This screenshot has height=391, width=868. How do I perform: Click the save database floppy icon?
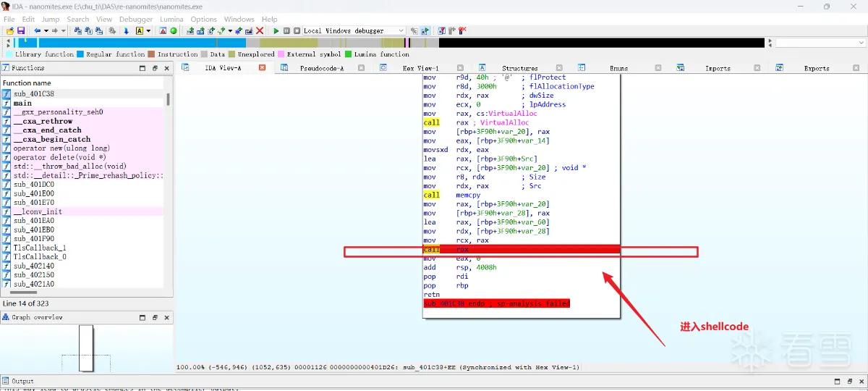(21, 31)
